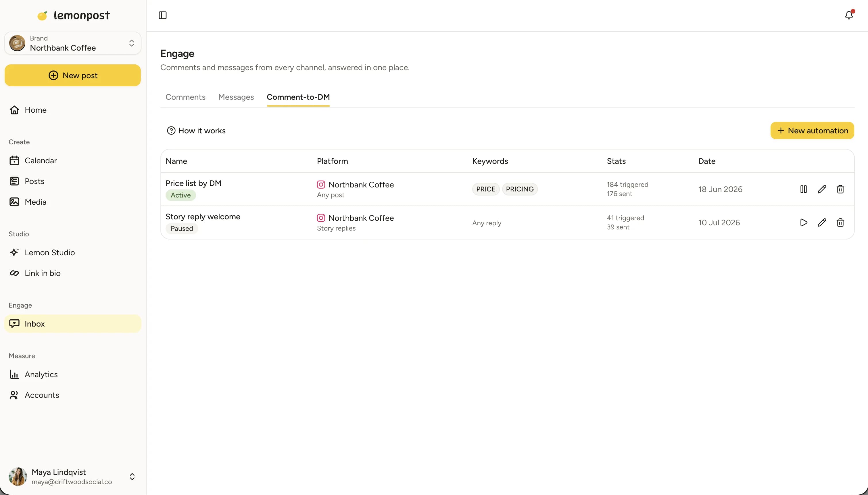
Task: Click the Stats column header
Action: (616, 161)
